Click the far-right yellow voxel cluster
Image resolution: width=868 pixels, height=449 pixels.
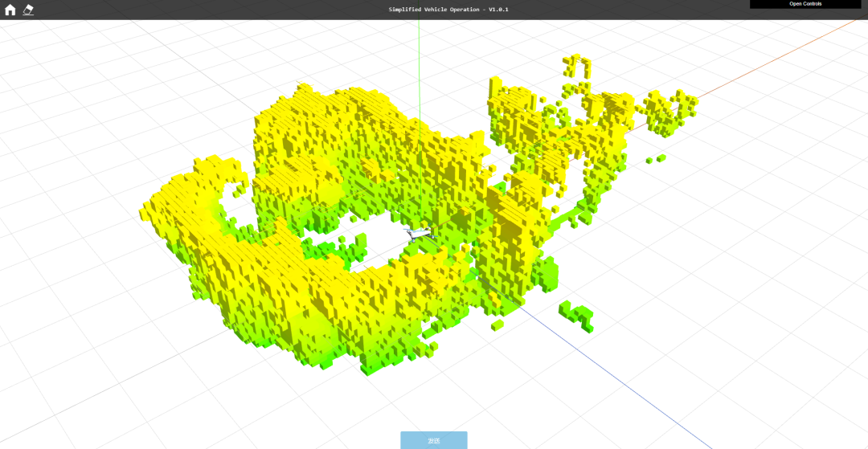671,107
